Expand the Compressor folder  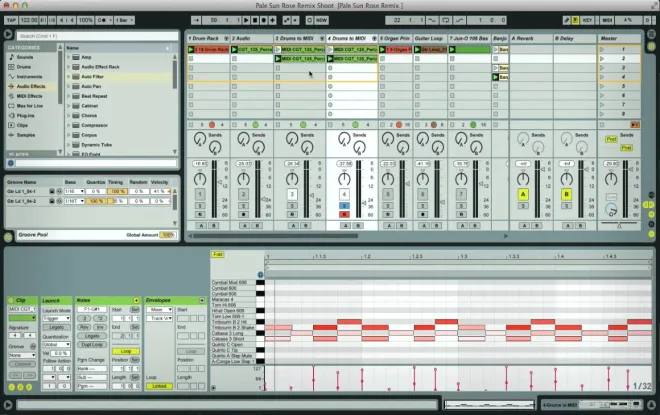(69, 125)
